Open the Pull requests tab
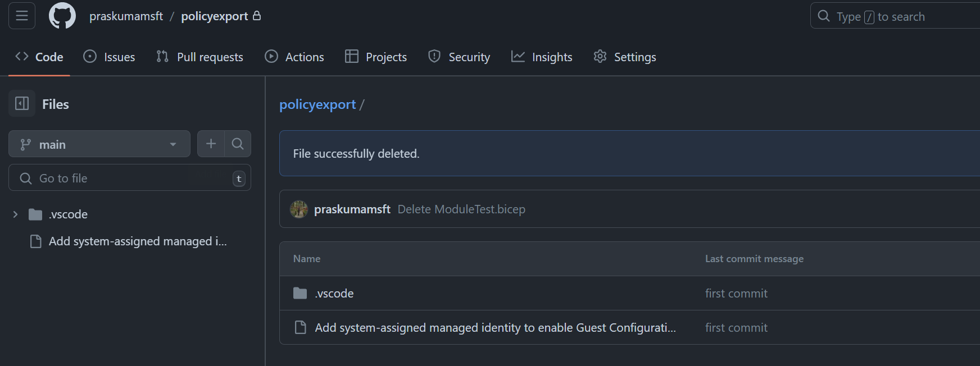980x366 pixels. pyautogui.click(x=199, y=57)
